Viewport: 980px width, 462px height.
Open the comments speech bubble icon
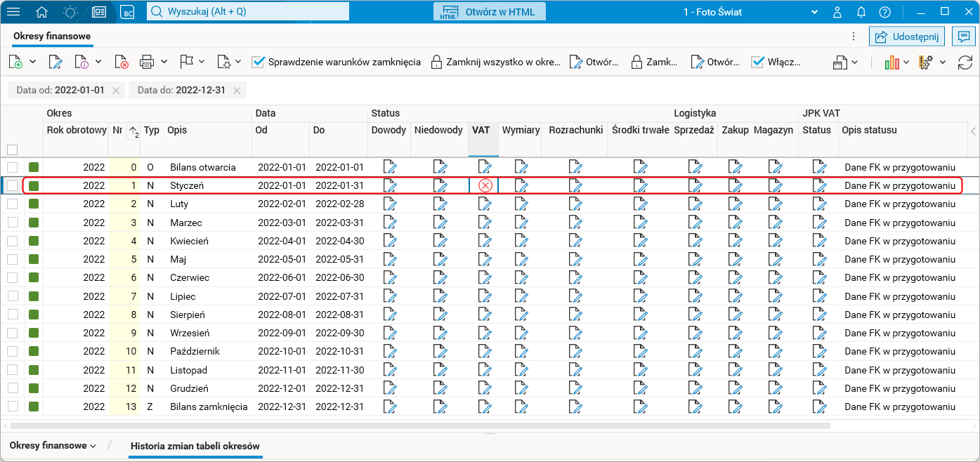click(963, 37)
